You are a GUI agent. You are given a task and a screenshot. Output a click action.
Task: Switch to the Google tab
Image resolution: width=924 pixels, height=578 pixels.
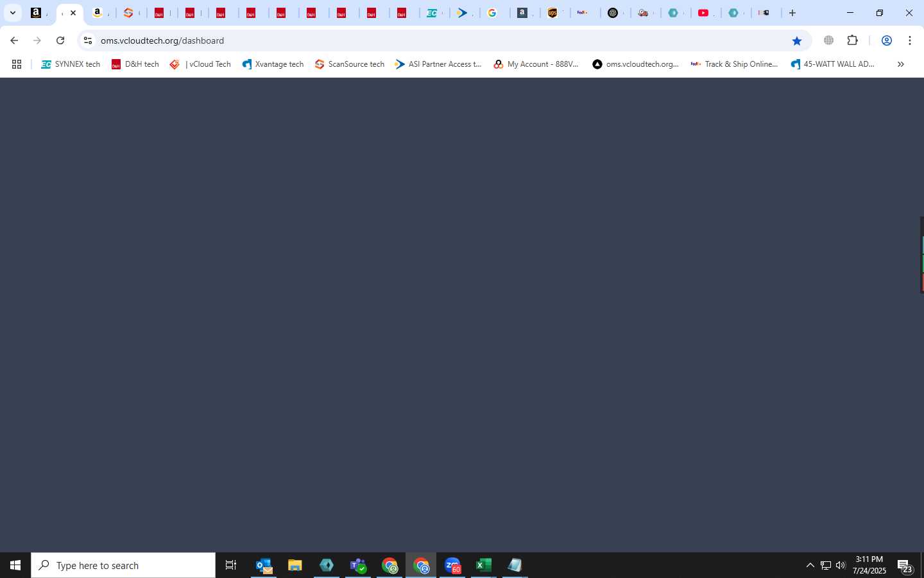tap(492, 13)
